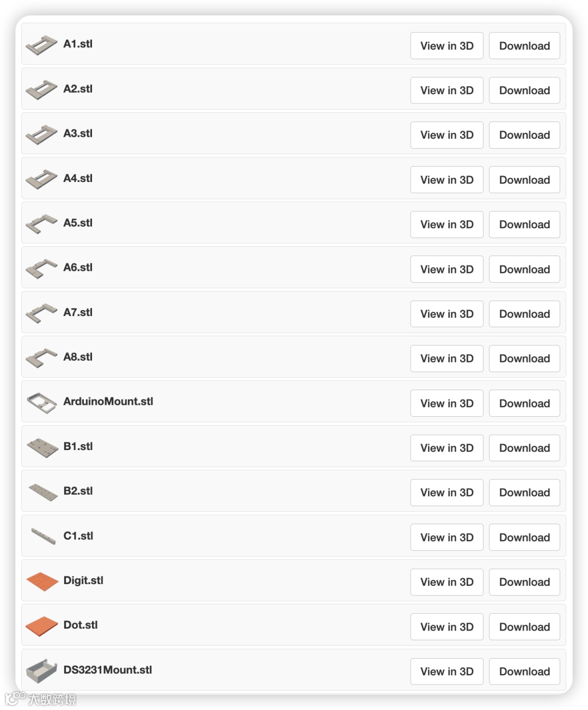Click the A1.stl model thumbnail
588x710 pixels.
pyautogui.click(x=41, y=45)
